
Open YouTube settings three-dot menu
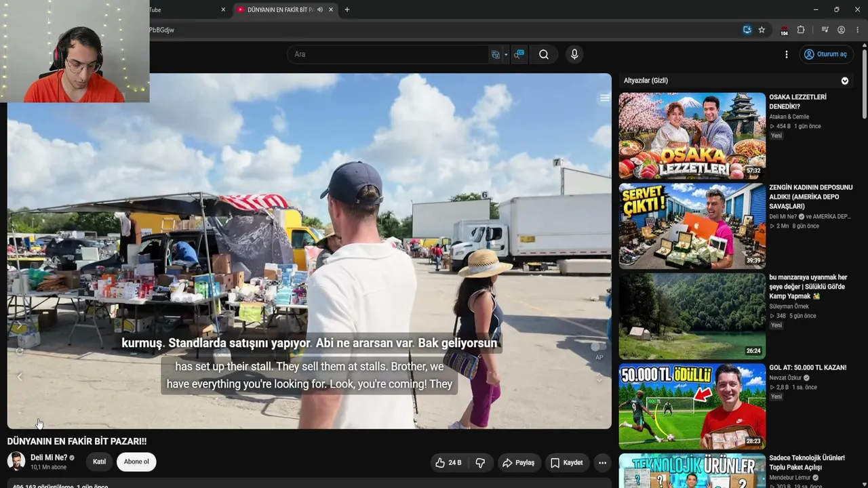click(787, 54)
